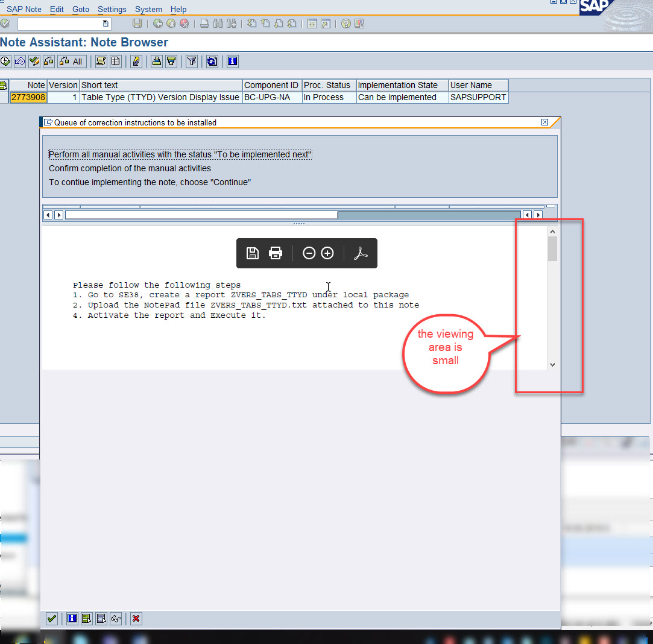
Task: Click the yellow arrow download icon
Action: point(136,62)
